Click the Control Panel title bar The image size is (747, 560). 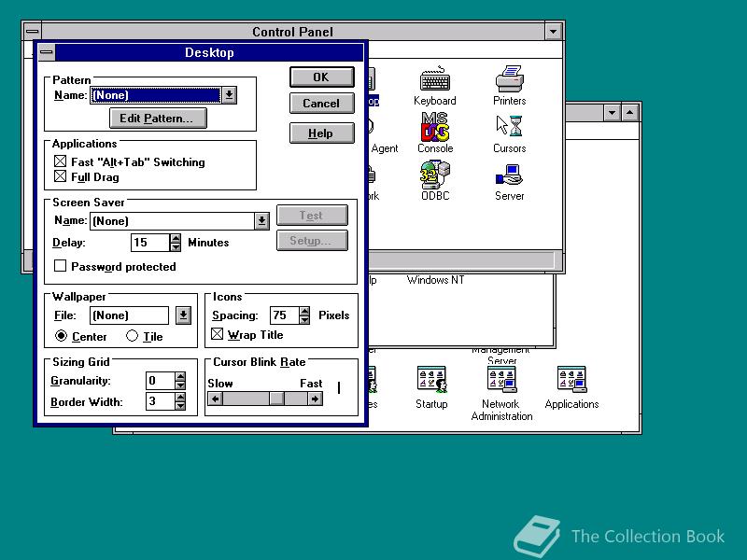(293, 32)
